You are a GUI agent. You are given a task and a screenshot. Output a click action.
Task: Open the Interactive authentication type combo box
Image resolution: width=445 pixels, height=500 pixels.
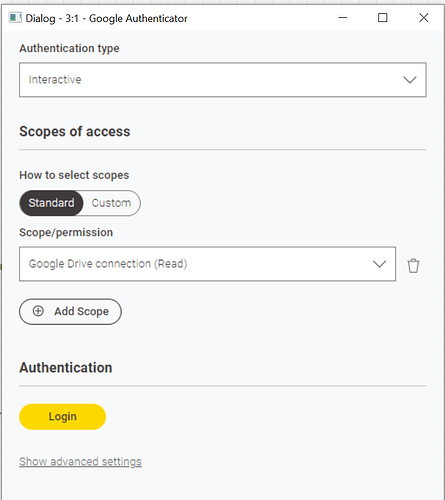223,80
